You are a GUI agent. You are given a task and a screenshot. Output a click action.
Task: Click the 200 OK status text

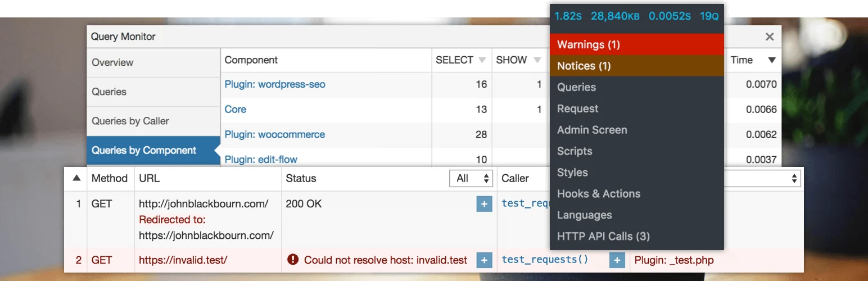click(304, 204)
